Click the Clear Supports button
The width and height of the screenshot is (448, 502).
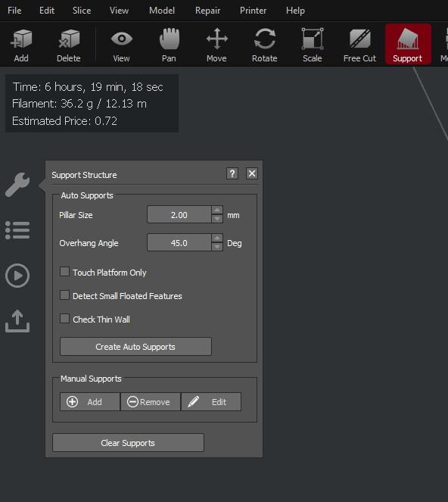128,443
